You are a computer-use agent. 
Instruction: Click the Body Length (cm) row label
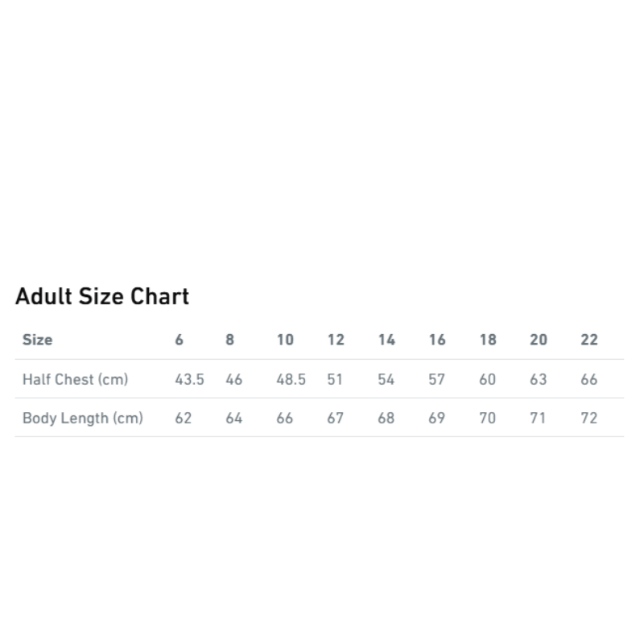[82, 418]
